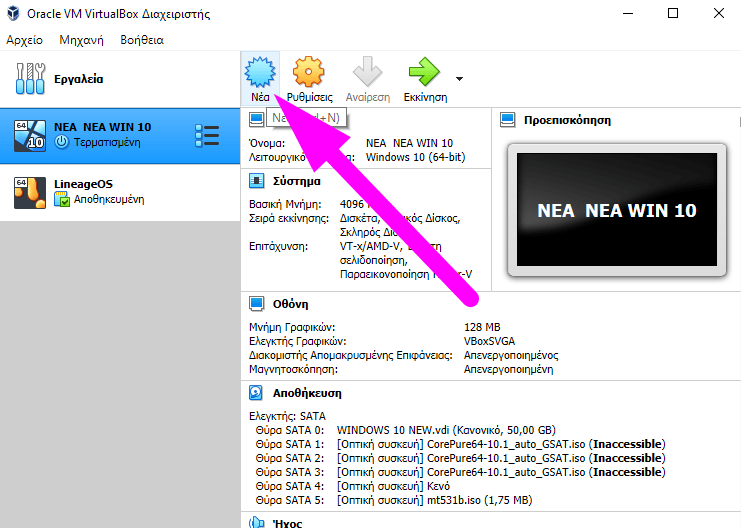The height and width of the screenshot is (528, 741).
Task: Click the Θύρα SATA 3 CorePure64 entry
Action: (x=501, y=472)
